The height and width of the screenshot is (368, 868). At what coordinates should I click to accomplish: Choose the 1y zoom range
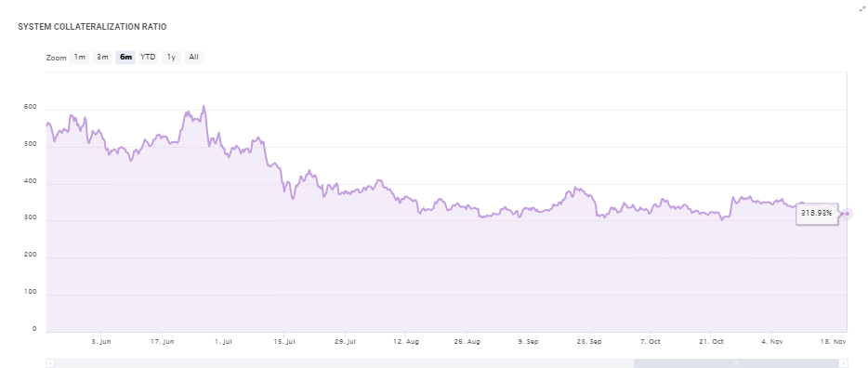pos(171,57)
